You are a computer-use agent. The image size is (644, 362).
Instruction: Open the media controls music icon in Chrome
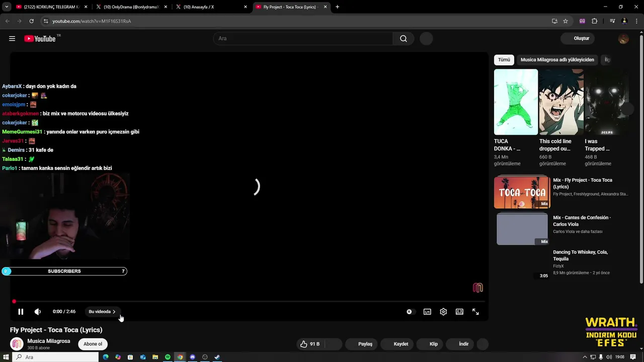(x=612, y=21)
